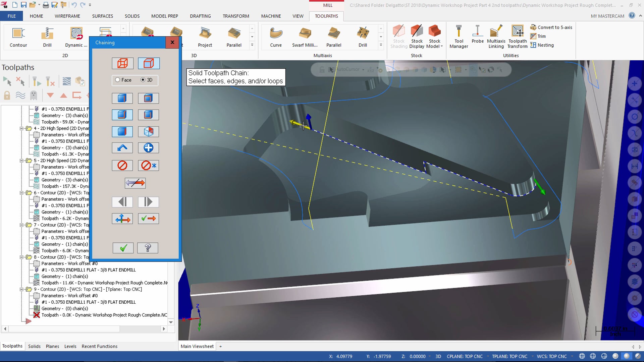Collapse operation 4 - 2D High Speed node
This screenshot has width=644, height=362.
21,128
